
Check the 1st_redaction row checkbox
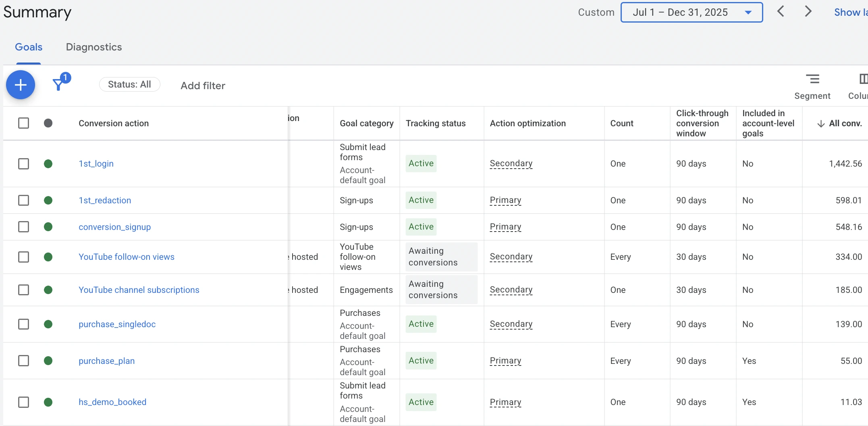coord(24,200)
